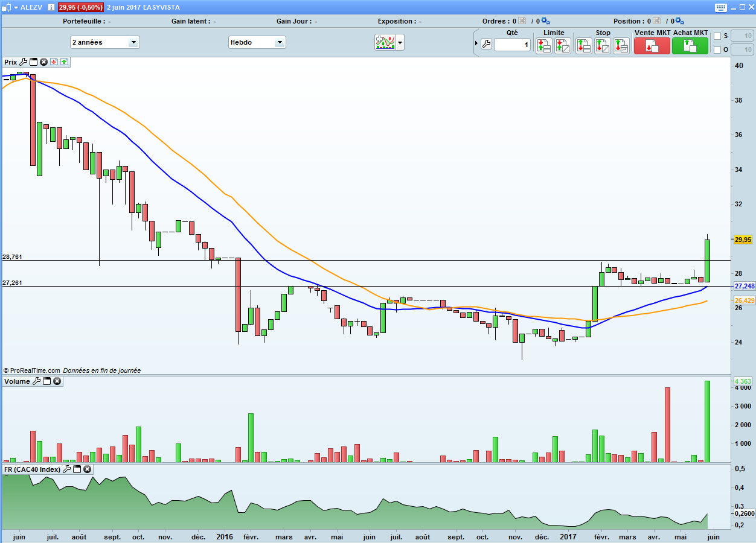Image resolution: width=756 pixels, height=543 pixels.
Task: Close the Volume indicator panel
Action: click(57, 381)
